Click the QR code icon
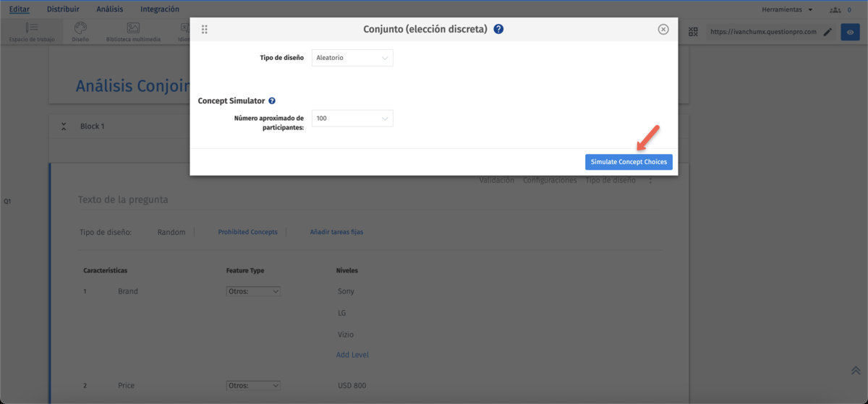Screen dimensions: 868x404 [693, 32]
